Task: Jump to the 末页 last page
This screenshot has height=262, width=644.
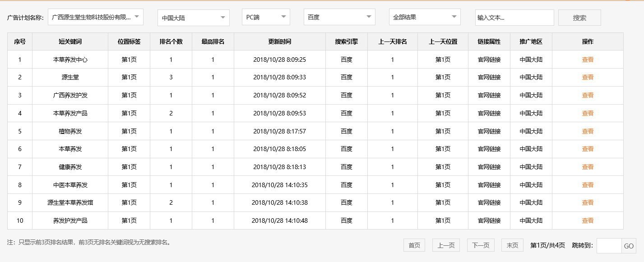Action: coord(512,245)
